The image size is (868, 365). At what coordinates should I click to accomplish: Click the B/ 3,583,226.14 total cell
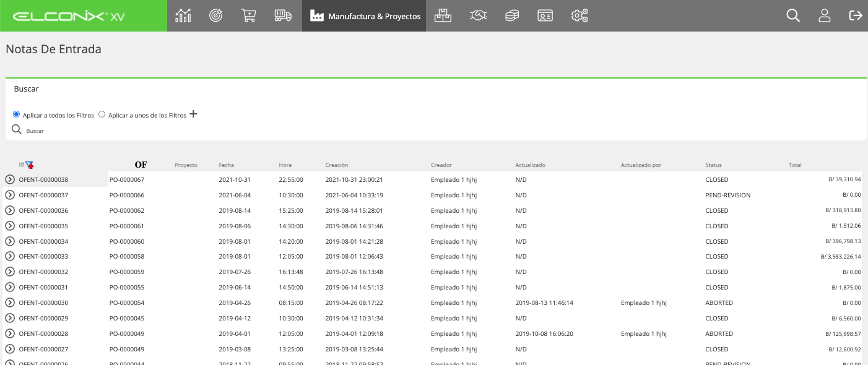pos(841,256)
